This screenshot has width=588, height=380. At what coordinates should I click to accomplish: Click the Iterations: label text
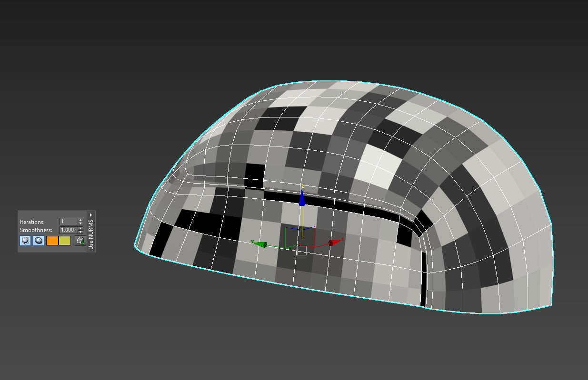[32, 222]
